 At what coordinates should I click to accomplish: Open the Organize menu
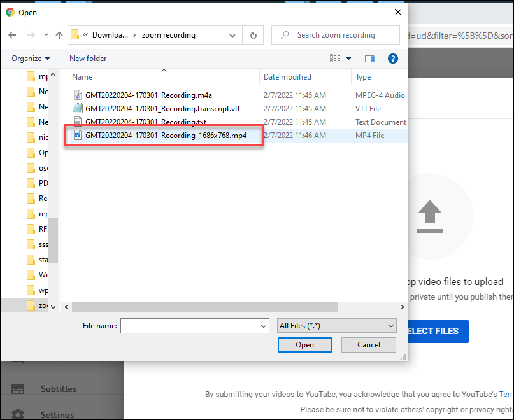click(x=31, y=59)
